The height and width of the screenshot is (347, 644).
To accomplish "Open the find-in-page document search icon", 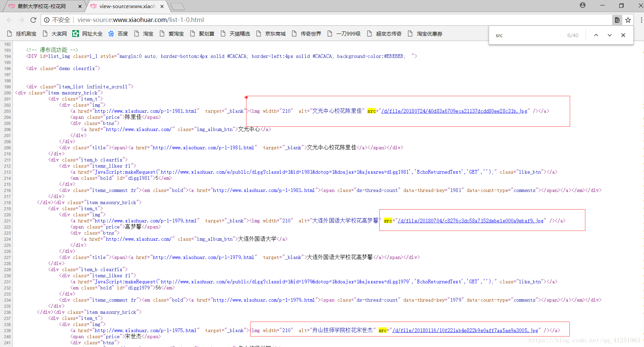I will click(x=617, y=20).
